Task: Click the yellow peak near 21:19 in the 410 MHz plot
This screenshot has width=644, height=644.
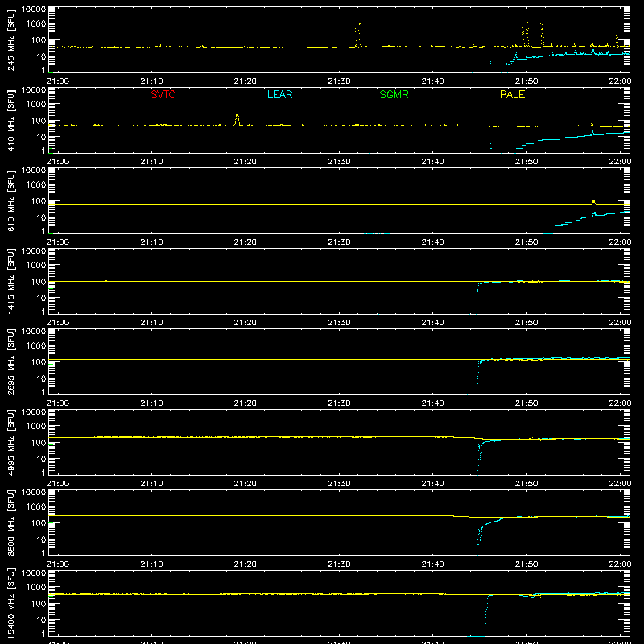Action: tap(237, 119)
